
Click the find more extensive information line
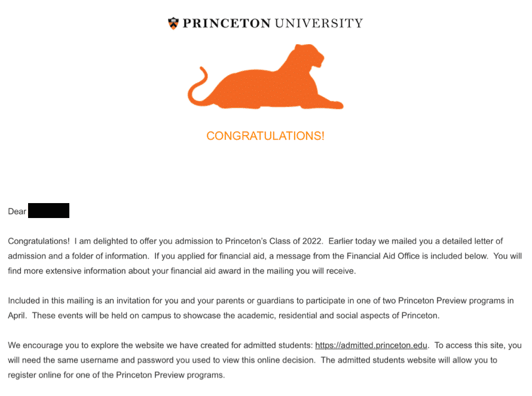point(182,271)
